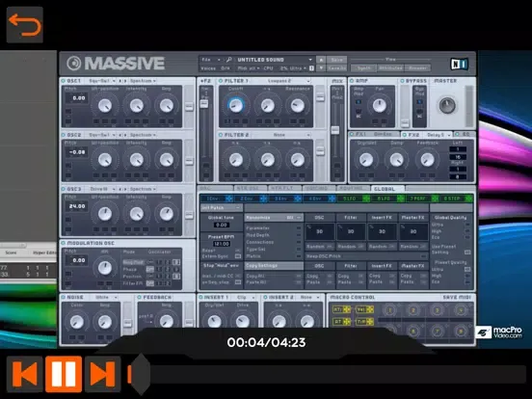Click the exclamation panic icon
532x399 pixels.
click(311, 68)
